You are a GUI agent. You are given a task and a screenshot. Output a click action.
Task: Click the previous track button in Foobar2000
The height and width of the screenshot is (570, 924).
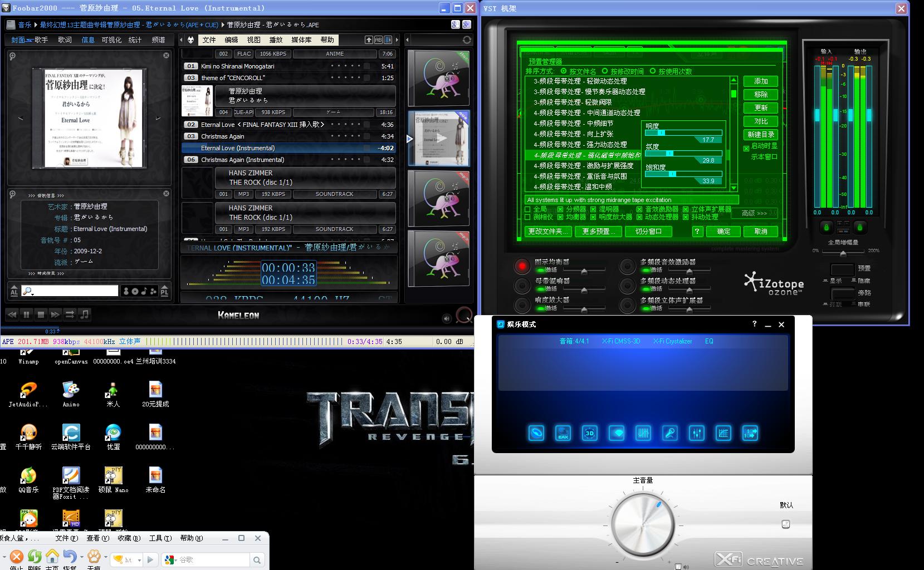point(12,315)
